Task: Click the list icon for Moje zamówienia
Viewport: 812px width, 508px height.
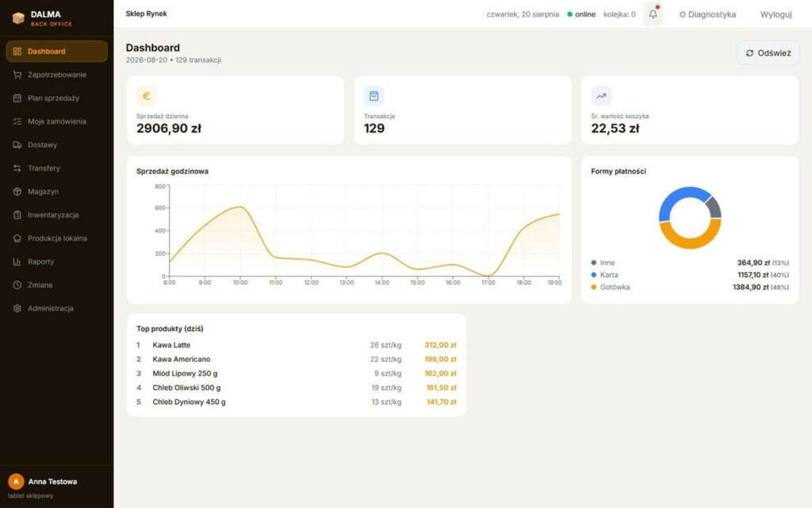Action: click(x=17, y=121)
